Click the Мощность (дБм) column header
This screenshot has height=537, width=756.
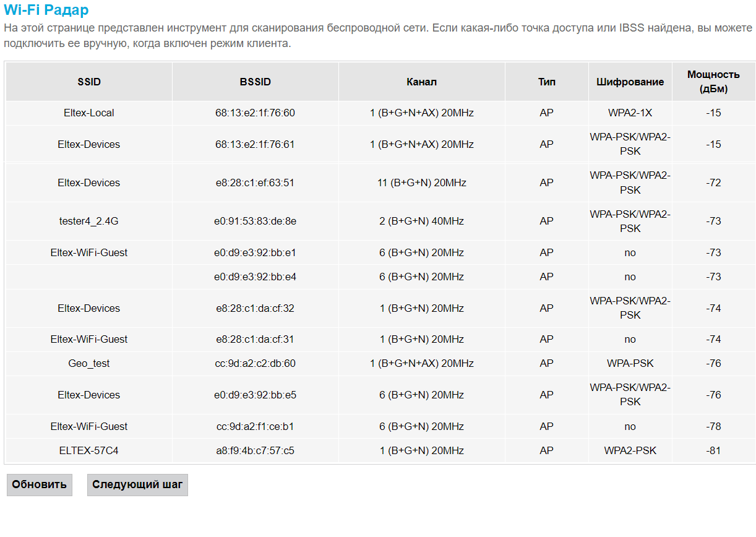[713, 82]
